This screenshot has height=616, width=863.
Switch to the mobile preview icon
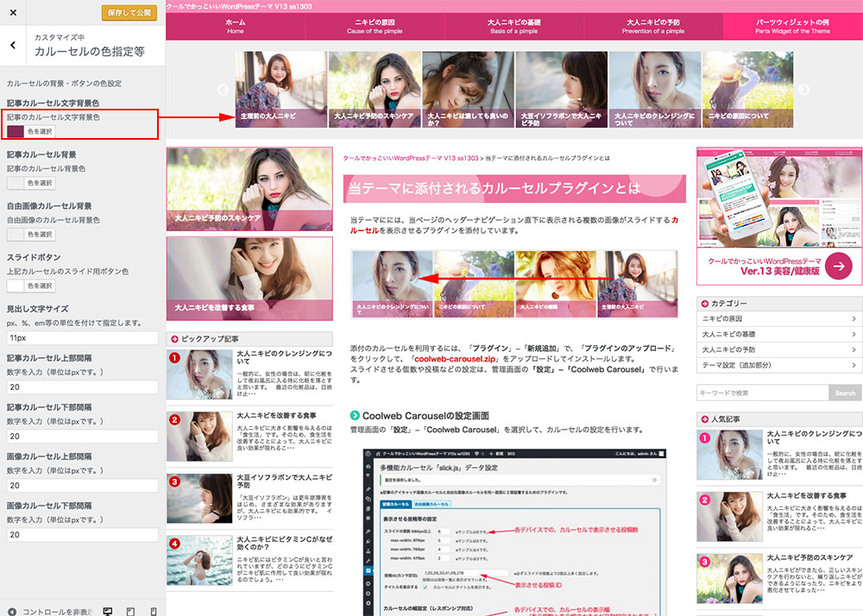coord(154,611)
